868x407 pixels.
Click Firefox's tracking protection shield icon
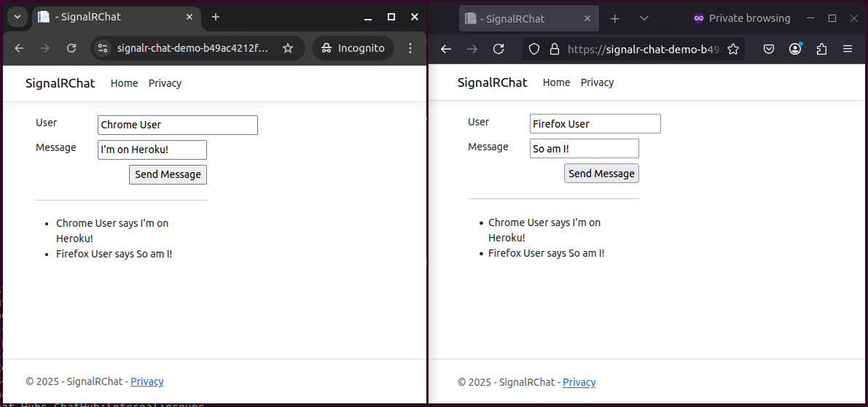click(x=533, y=50)
